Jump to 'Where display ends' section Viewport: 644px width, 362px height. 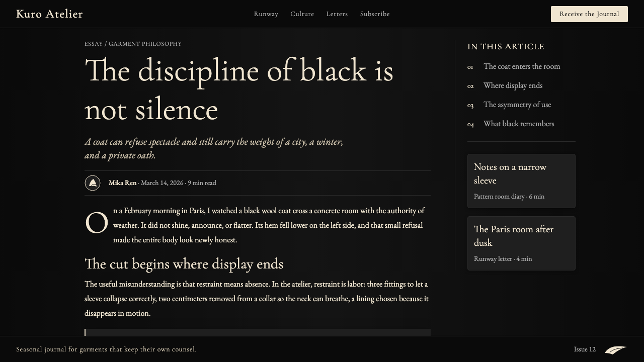pos(513,85)
